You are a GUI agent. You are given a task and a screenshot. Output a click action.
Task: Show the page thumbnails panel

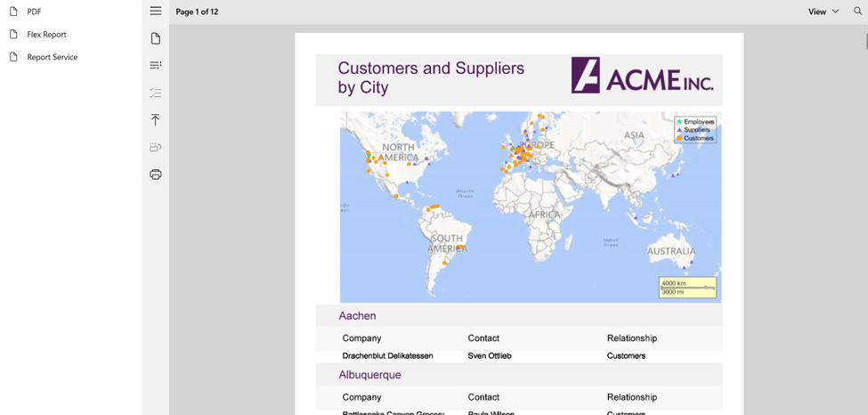[156, 38]
